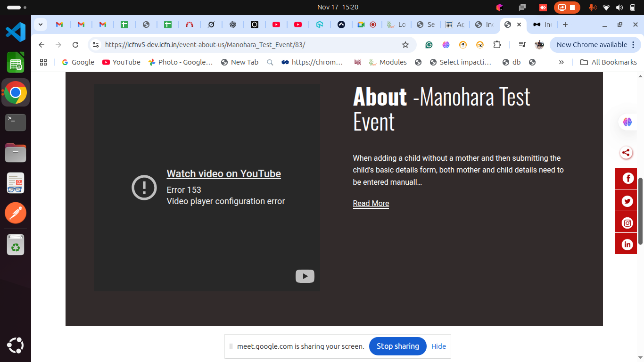Screen dimensions: 644x362
Task: Open Visual Studio Code from dock
Action: tap(16, 32)
